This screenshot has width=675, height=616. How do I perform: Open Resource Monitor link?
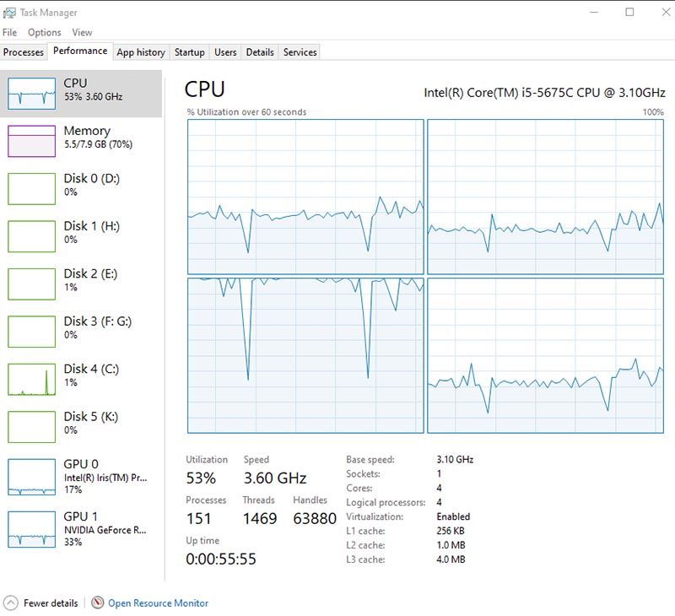pos(158,603)
